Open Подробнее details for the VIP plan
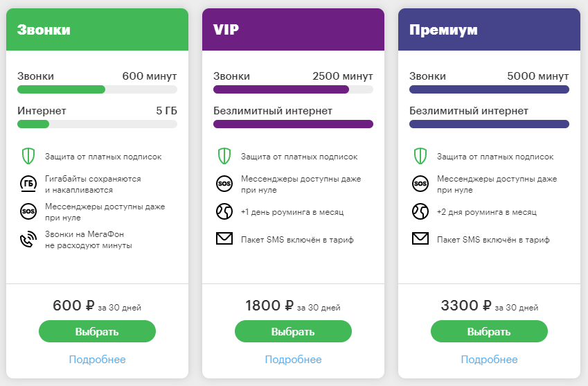Screen dimensions: 588x386 293,360
